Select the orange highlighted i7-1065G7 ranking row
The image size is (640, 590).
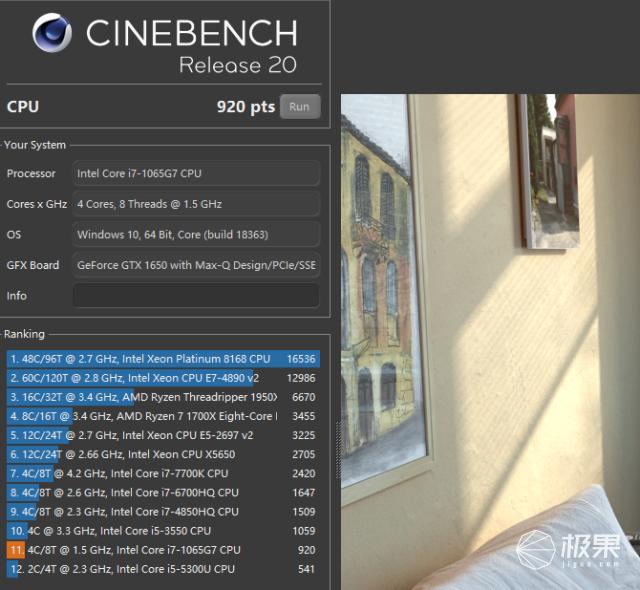tap(163, 550)
